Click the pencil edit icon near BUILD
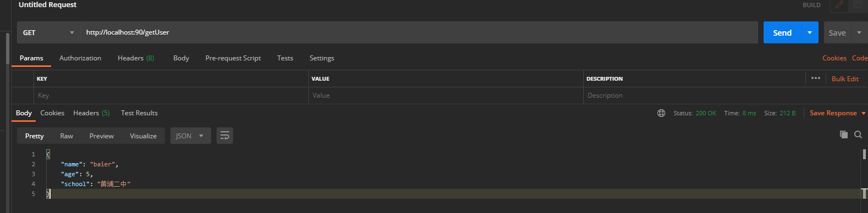Viewport: 868px width, 213px height. pyautogui.click(x=839, y=5)
